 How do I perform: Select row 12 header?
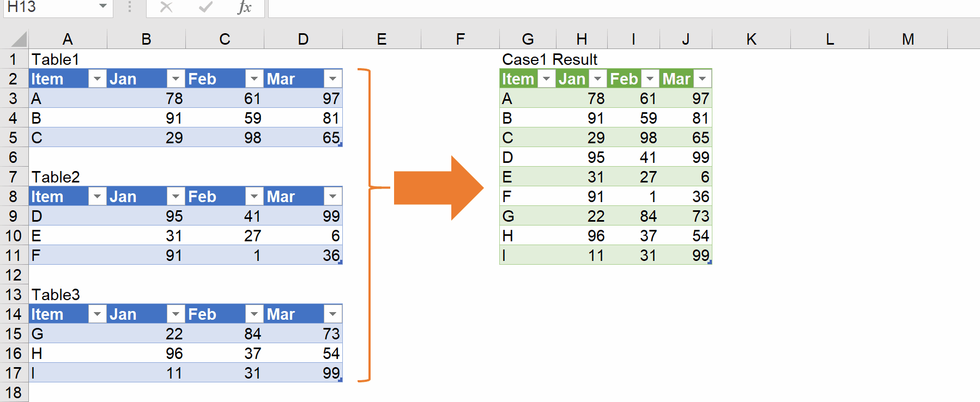[x=14, y=275]
